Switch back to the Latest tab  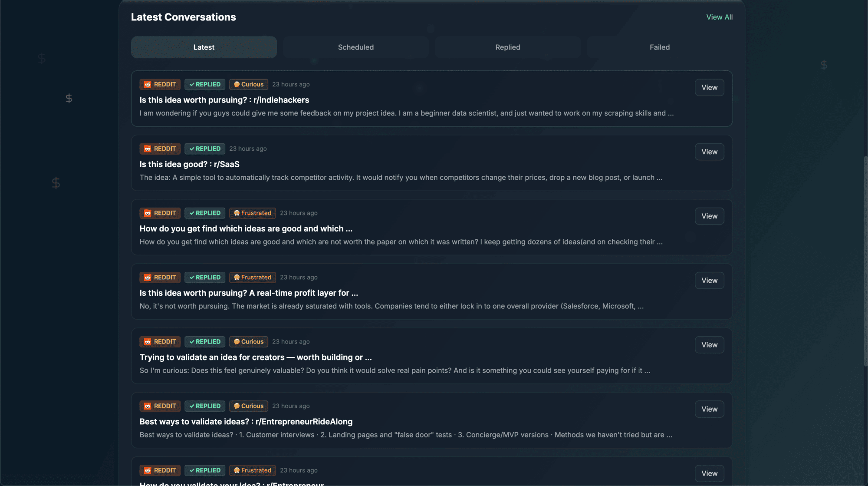coord(204,47)
